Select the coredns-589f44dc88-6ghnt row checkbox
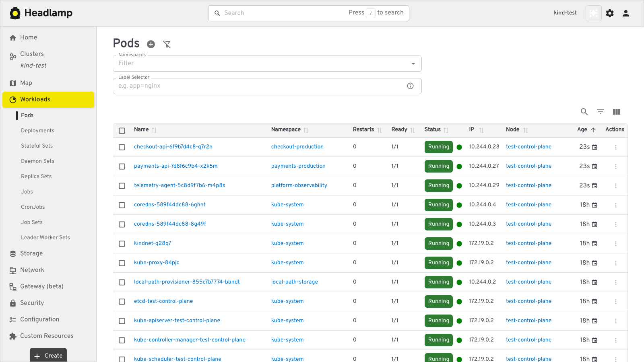 122,205
